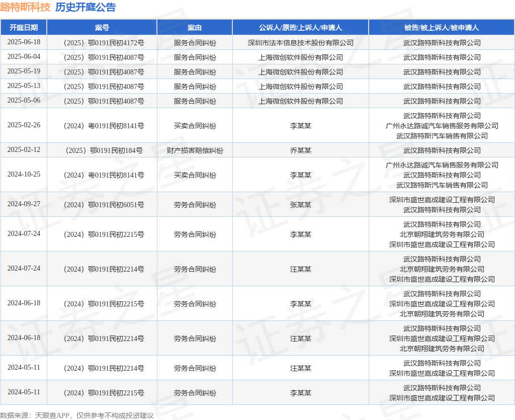Click 买卖合同纠纷 in the 2025-02-26 row
The width and height of the screenshot is (515, 420).
pos(195,126)
